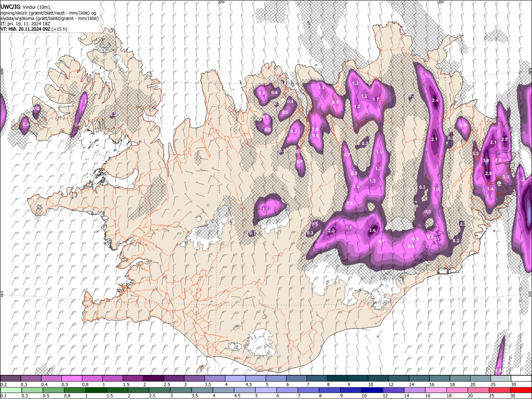Click the 'IT: þri. 19. 11. 2024 18Z' line
Viewport: 532px width, 399px height.
click(x=25, y=24)
